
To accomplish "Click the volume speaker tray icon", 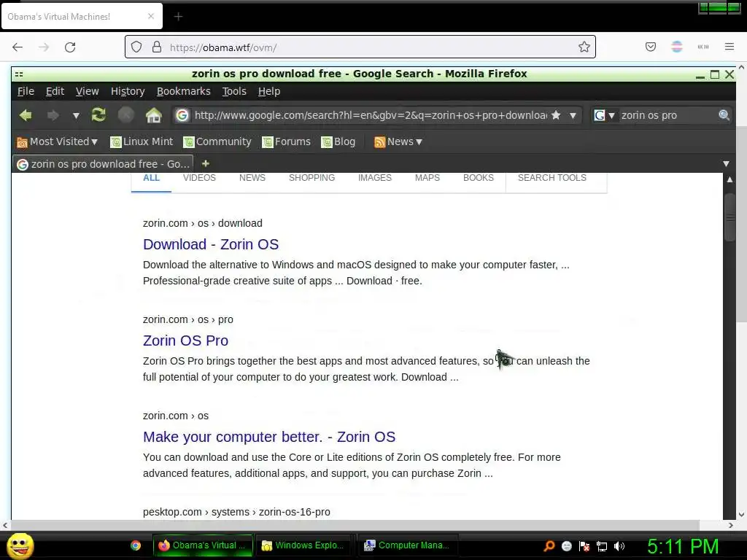I will (x=619, y=546).
